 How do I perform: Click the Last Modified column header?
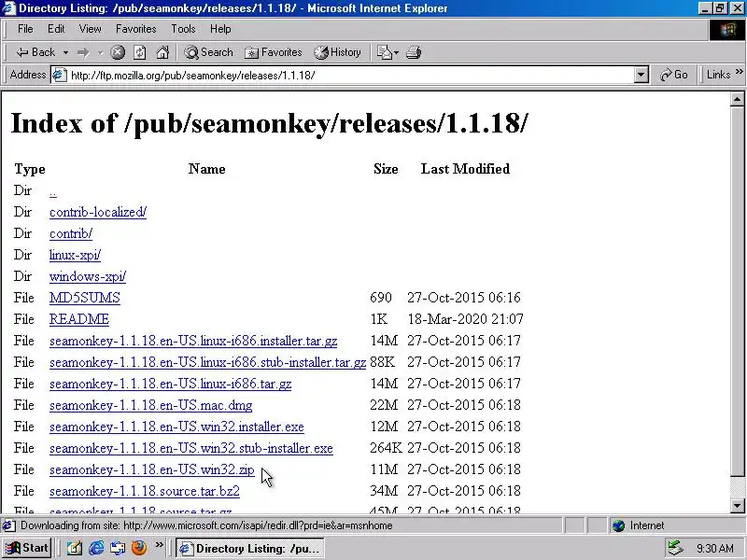tap(465, 169)
